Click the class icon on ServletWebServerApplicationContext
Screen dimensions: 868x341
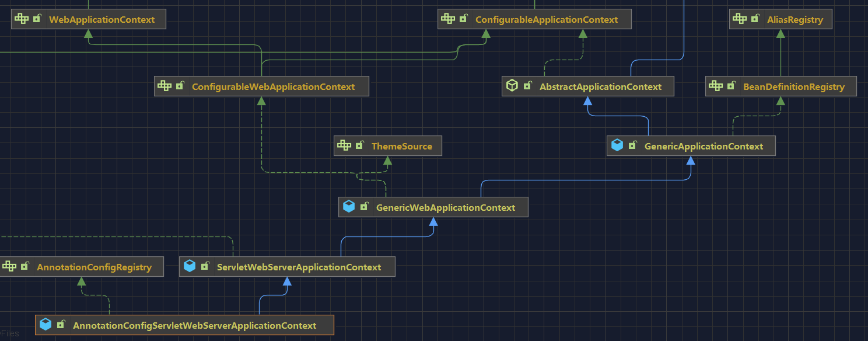[189, 266]
